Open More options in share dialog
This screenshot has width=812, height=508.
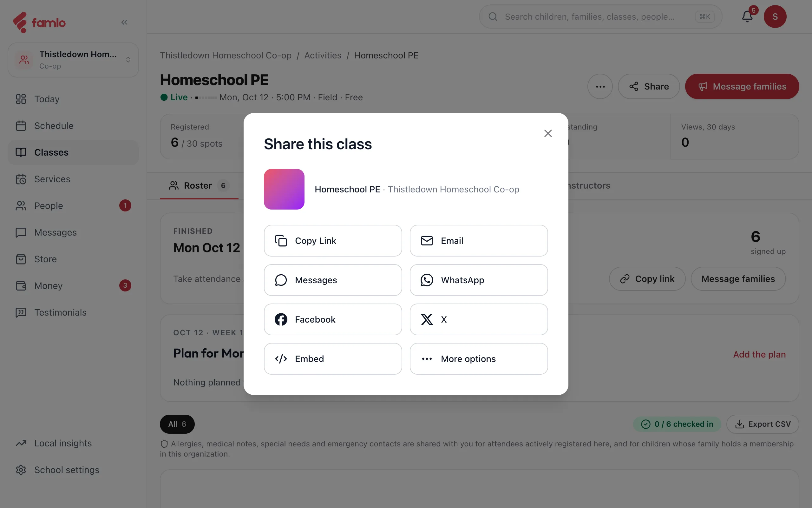tap(479, 358)
